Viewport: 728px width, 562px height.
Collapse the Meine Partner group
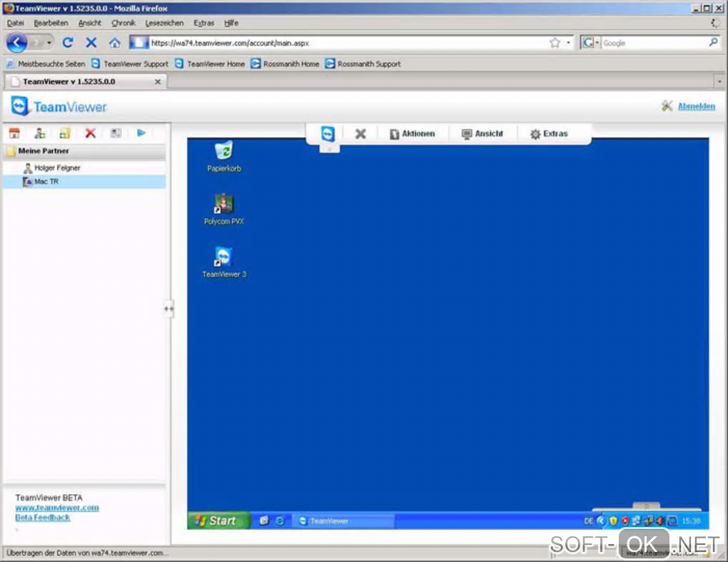(x=84, y=151)
